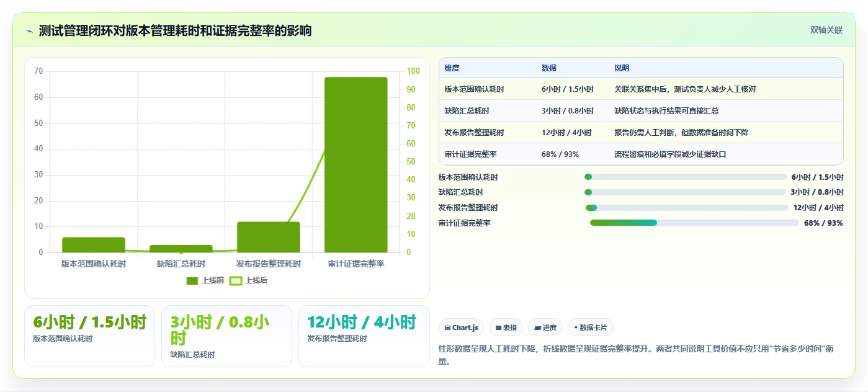Click 关联关系集中后 description cell
Image resolution: width=868 pixels, height=392 pixels.
[x=685, y=89]
